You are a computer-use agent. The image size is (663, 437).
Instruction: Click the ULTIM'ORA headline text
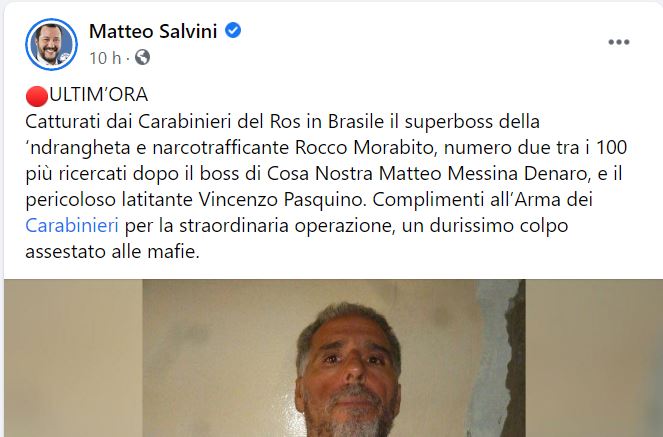coord(99,95)
